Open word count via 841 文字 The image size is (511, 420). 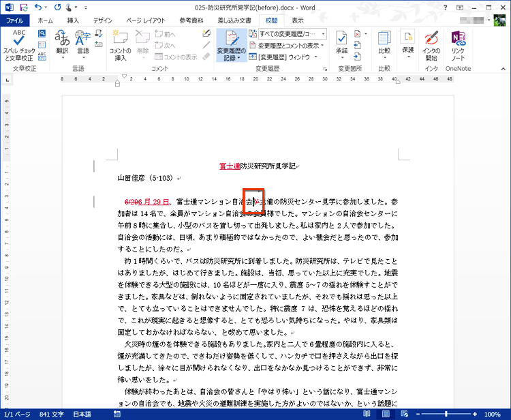point(52,414)
